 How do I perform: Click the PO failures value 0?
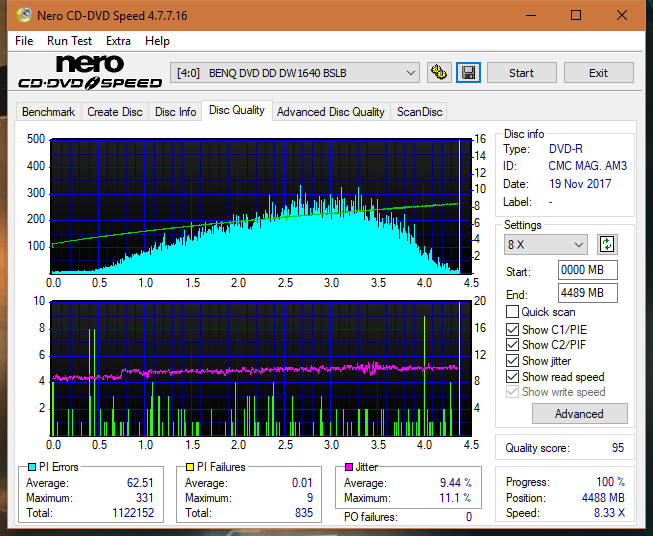click(469, 517)
